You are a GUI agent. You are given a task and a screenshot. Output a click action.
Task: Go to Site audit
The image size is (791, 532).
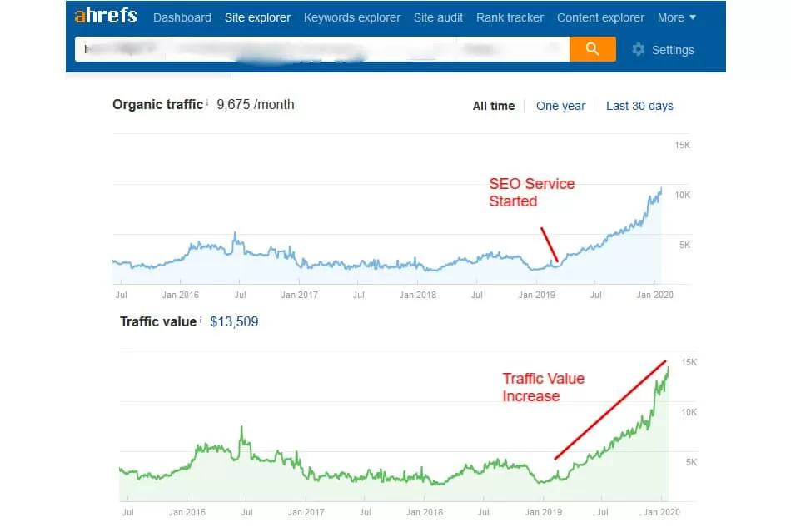coord(438,17)
